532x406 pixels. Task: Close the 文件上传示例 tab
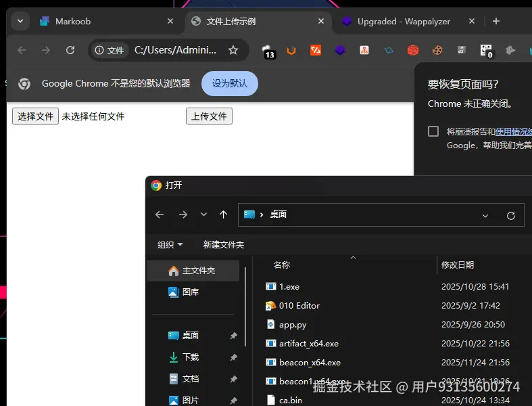pyautogui.click(x=321, y=22)
